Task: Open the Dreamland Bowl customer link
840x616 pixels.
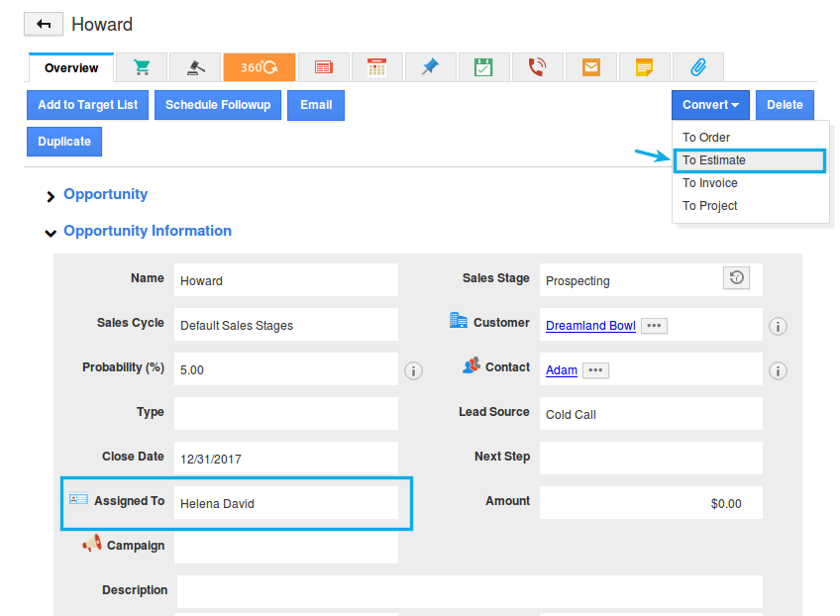Action: click(590, 326)
